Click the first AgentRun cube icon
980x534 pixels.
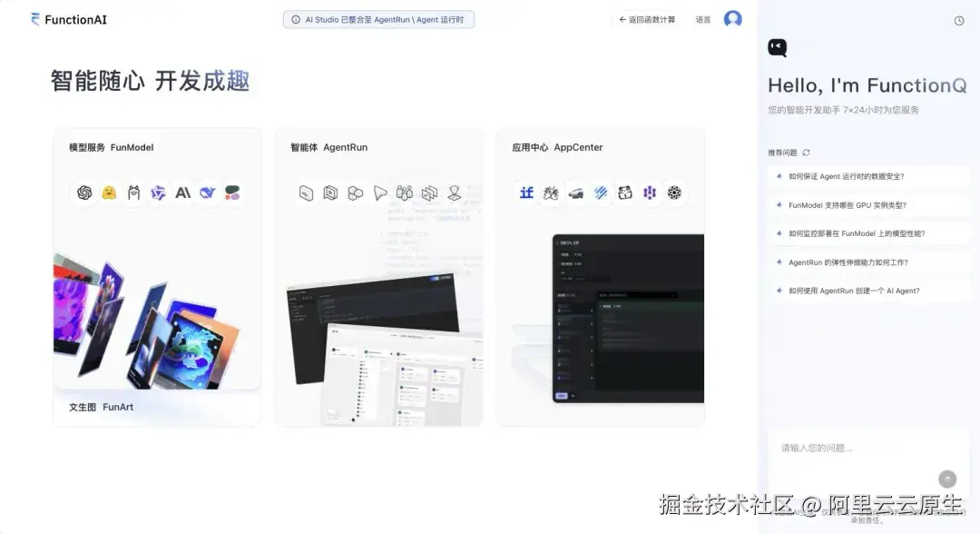point(307,193)
